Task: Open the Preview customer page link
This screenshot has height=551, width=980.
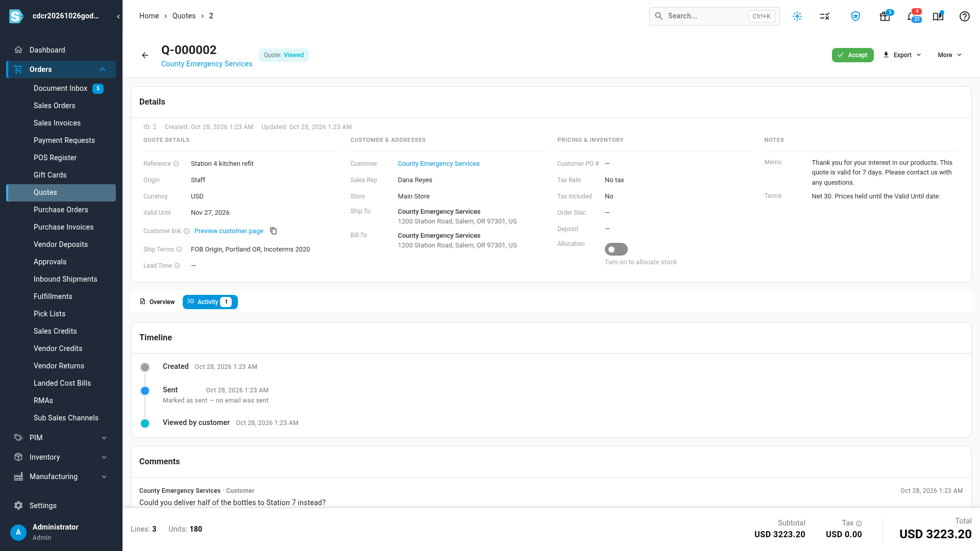Action: click(229, 231)
